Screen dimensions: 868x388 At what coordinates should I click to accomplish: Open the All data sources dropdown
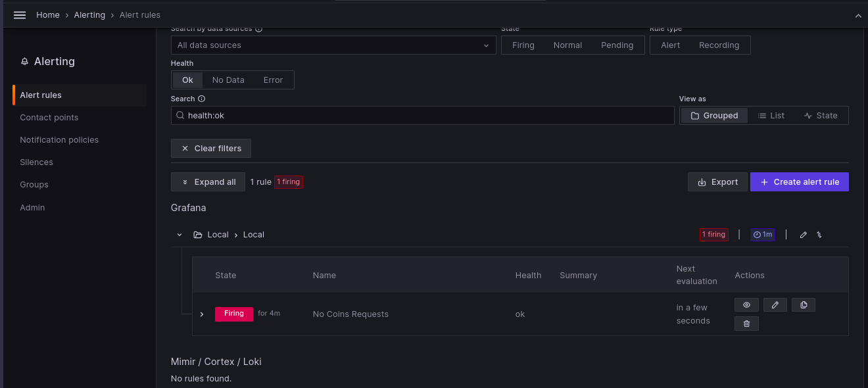(333, 45)
